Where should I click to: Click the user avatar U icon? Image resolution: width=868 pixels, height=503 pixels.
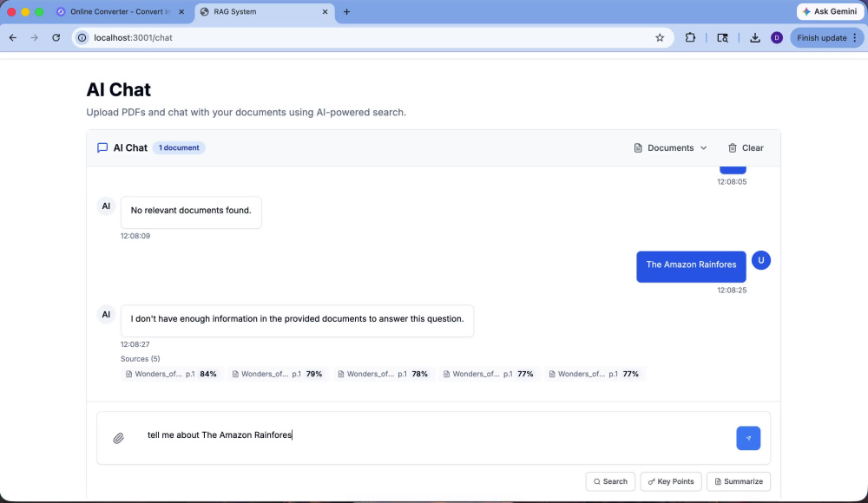pos(760,260)
